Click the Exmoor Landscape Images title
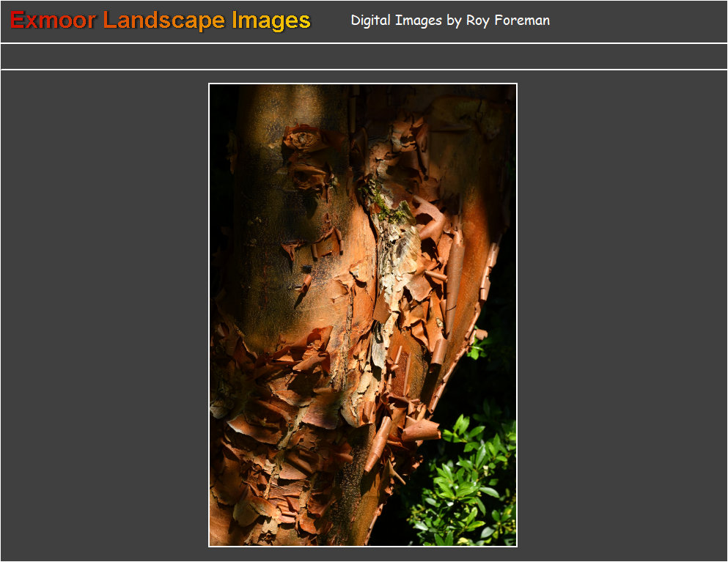This screenshot has height=562, width=728. coord(161,21)
